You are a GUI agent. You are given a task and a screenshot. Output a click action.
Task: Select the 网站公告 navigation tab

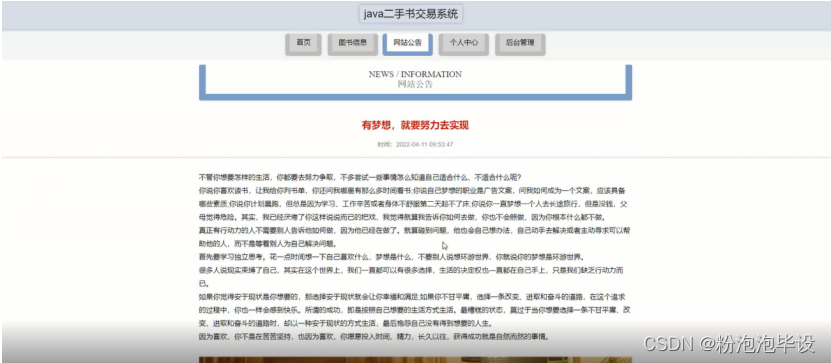tap(407, 44)
